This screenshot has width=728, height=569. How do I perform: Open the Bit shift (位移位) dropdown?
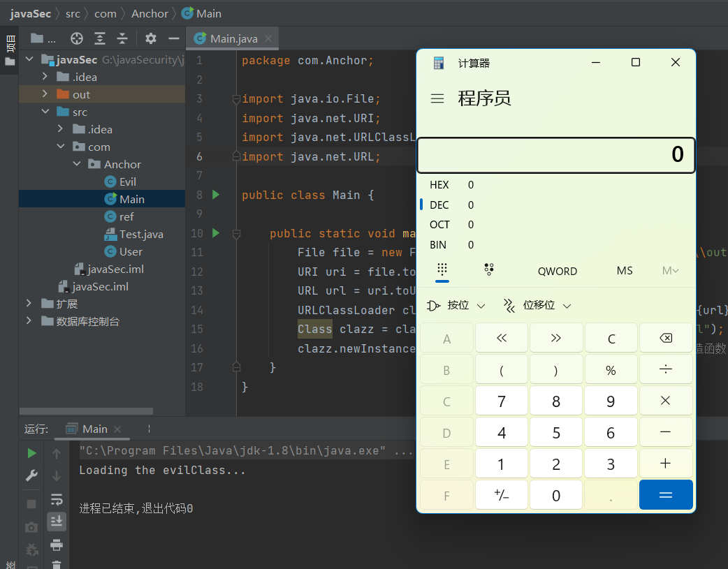click(537, 305)
